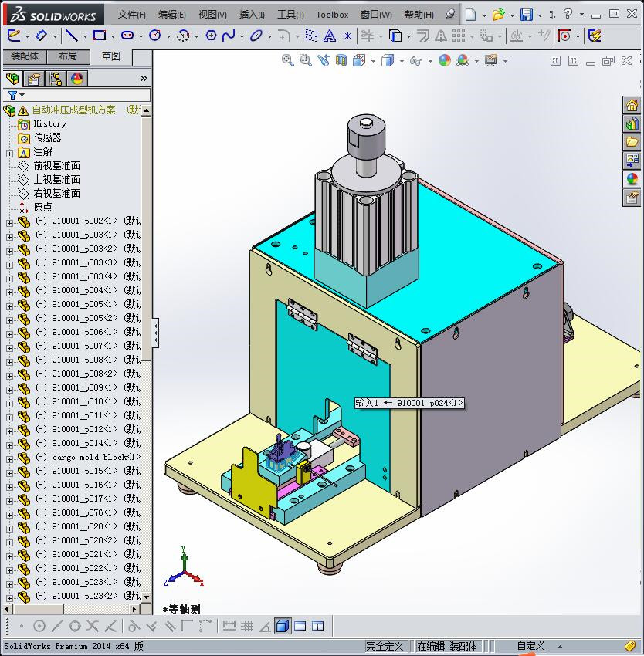Select the Smart Dimension tool
The image size is (644, 656).
tap(41, 36)
